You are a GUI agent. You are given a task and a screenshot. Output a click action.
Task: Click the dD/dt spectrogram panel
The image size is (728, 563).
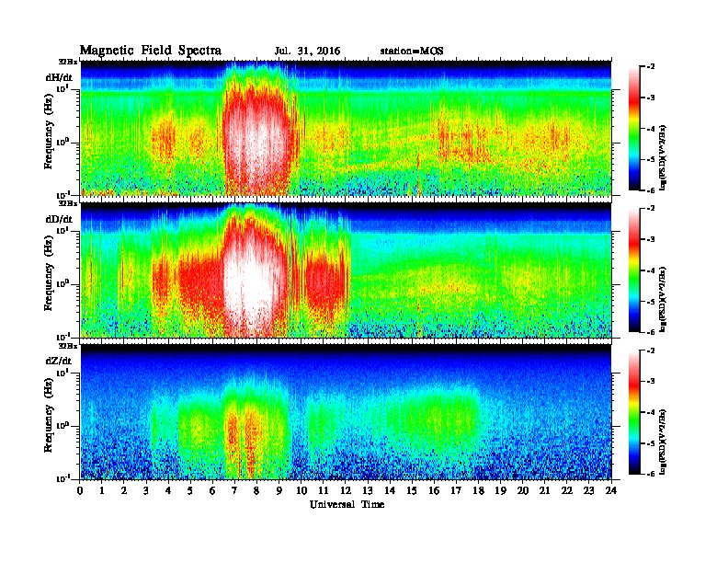coord(346,270)
